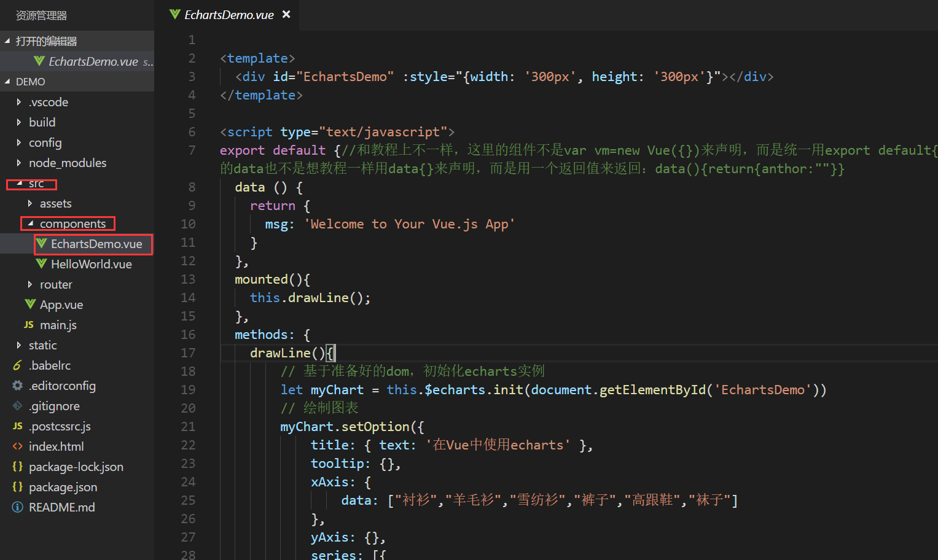The image size is (938, 560).
Task: Click the Vue icon of EchartsDemo.vue in the tree
Action: click(x=42, y=244)
